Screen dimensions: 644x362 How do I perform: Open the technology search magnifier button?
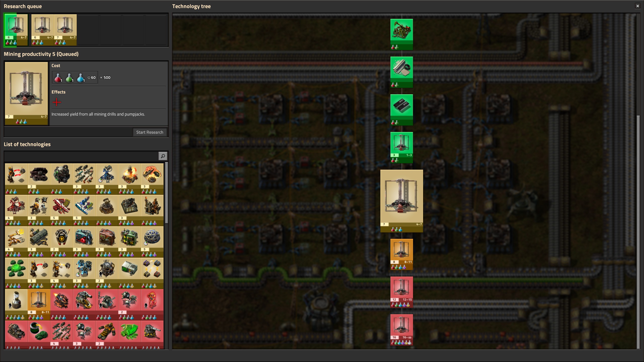click(x=163, y=156)
